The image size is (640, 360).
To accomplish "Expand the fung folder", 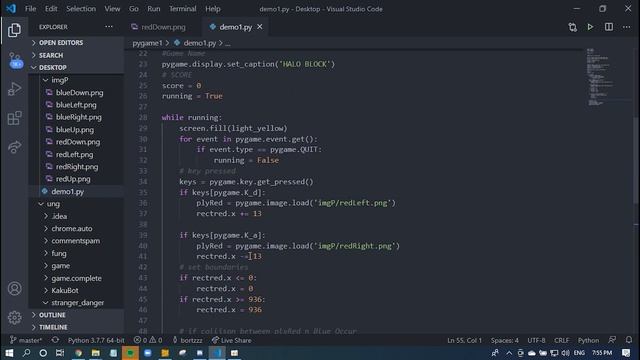I will [x=77, y=253].
